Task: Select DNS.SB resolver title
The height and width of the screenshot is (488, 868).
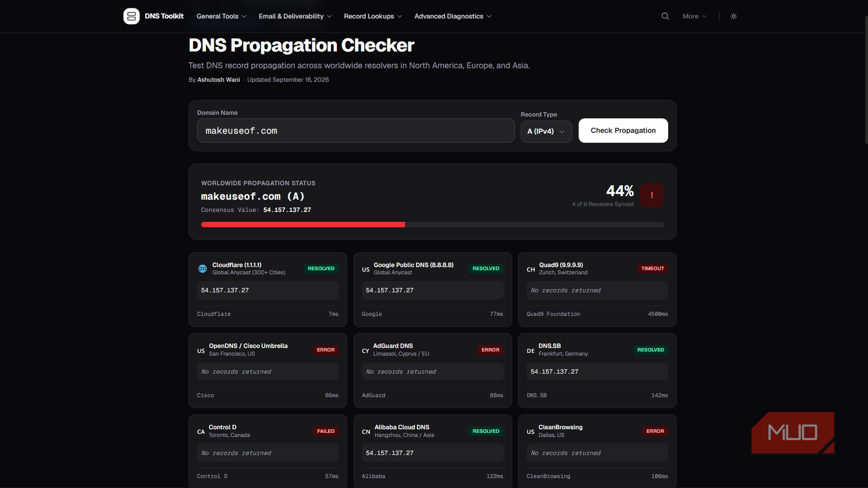Action: point(550,346)
